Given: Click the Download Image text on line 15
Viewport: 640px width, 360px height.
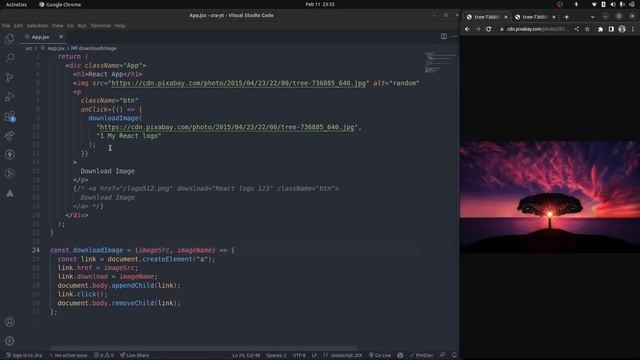Looking at the screenshot, I should pyautogui.click(x=107, y=171).
